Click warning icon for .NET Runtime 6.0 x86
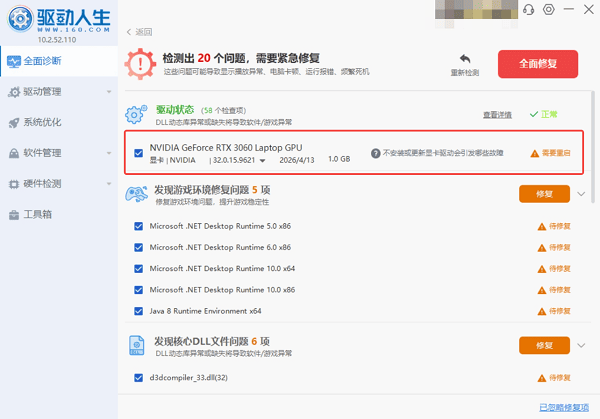 (x=542, y=248)
